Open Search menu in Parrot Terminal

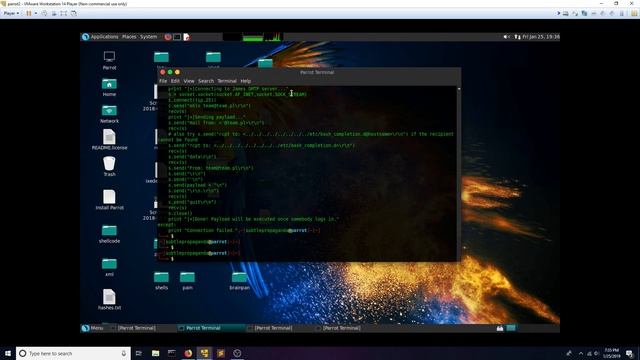[206, 81]
